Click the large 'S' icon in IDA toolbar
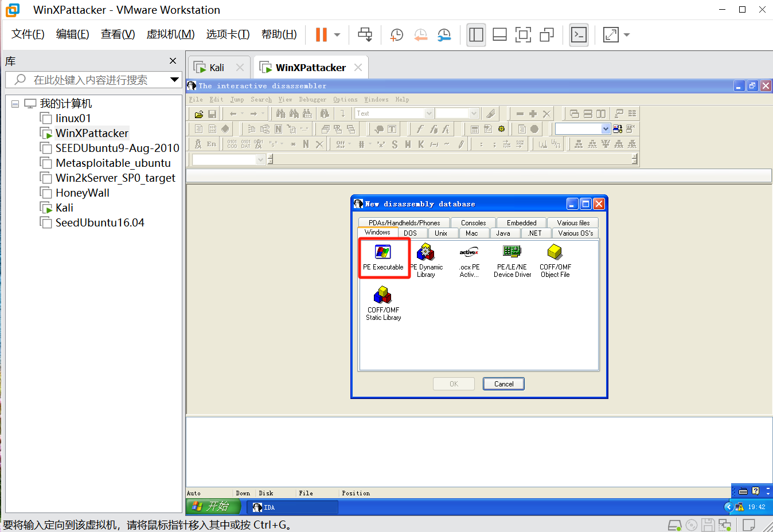Image resolution: width=773 pixels, height=532 pixels. (395, 144)
